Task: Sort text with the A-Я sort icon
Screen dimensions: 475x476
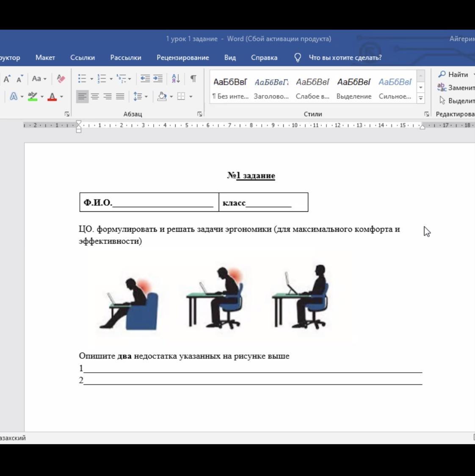Action: coord(176,79)
